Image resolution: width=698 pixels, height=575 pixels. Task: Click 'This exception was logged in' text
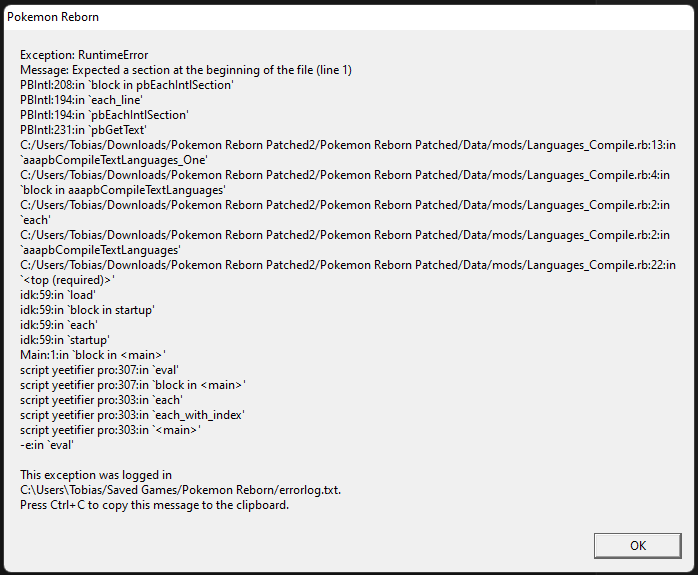[x=96, y=475]
